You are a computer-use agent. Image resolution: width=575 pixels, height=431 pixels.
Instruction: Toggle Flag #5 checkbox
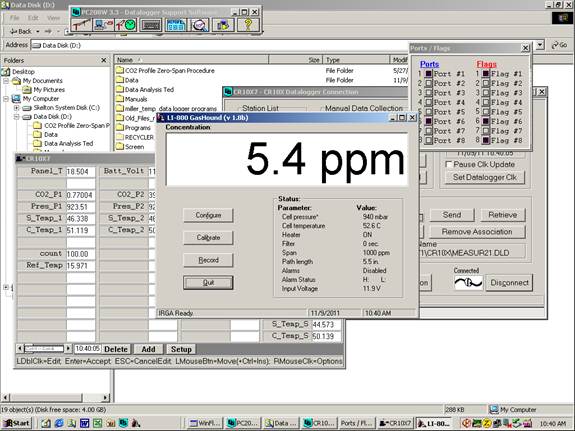click(x=486, y=112)
